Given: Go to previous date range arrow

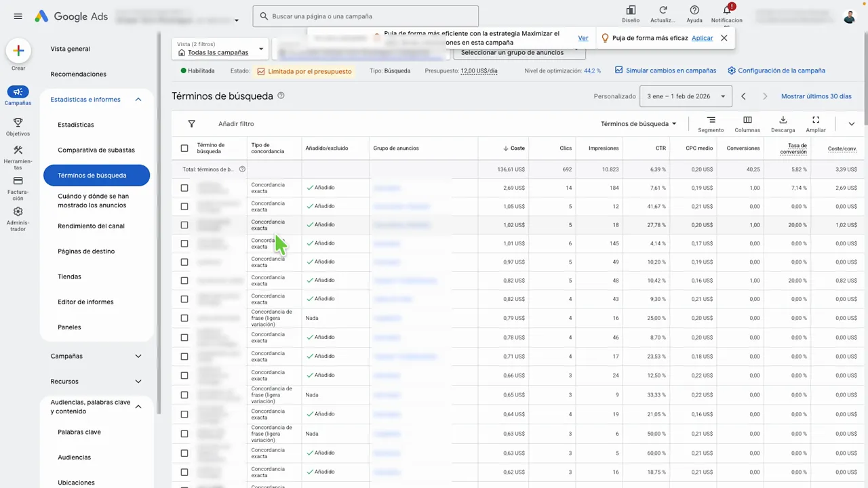Looking at the screenshot, I should coord(743,96).
